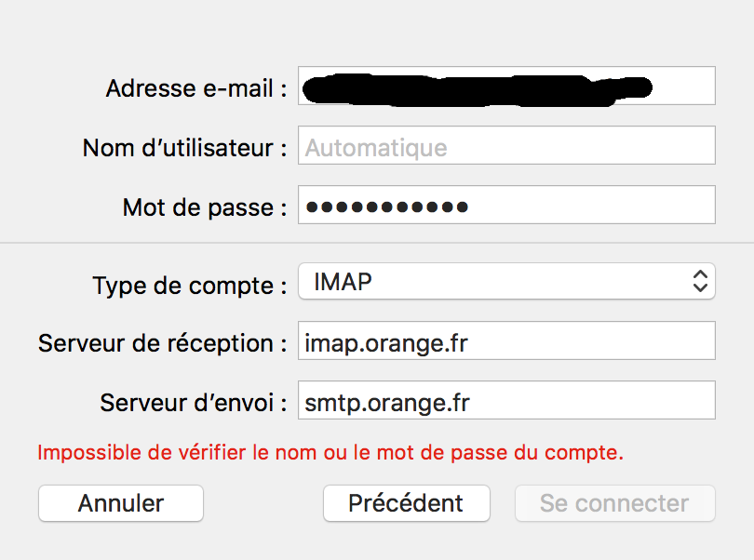Select the smtp.orange.fr server text field
This screenshot has height=560, width=754.
pyautogui.click(x=506, y=400)
